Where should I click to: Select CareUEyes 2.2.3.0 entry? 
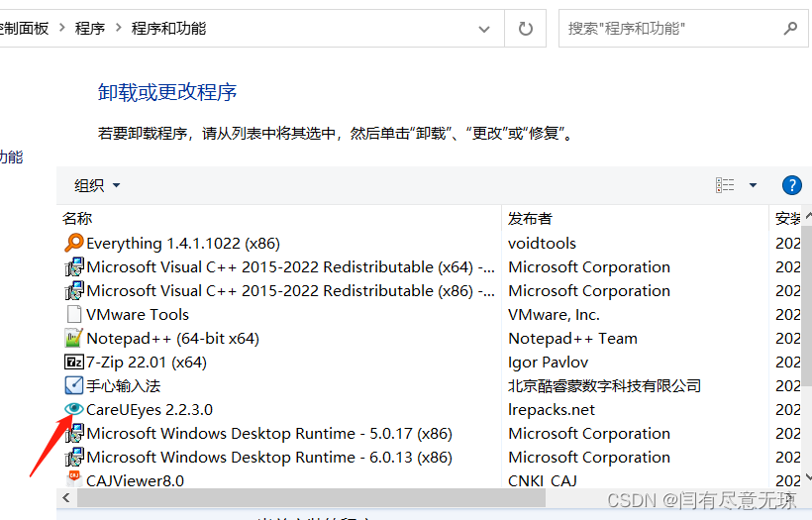point(150,410)
